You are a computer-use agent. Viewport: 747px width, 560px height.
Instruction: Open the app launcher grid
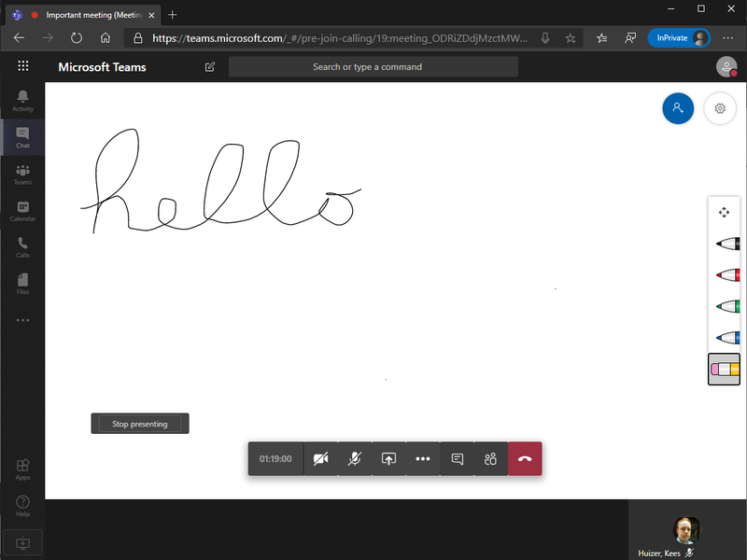pyautogui.click(x=22, y=66)
